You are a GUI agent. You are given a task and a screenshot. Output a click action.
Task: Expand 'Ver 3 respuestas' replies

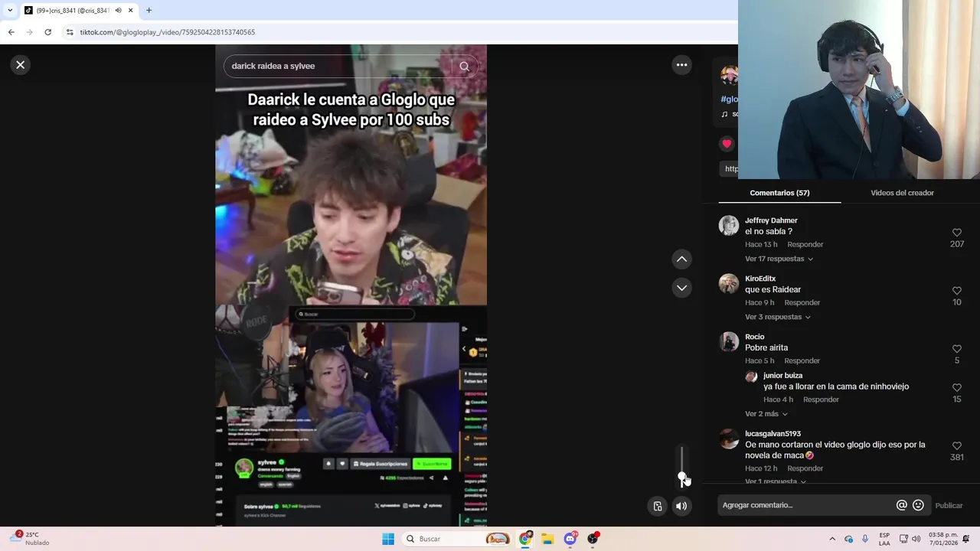777,317
